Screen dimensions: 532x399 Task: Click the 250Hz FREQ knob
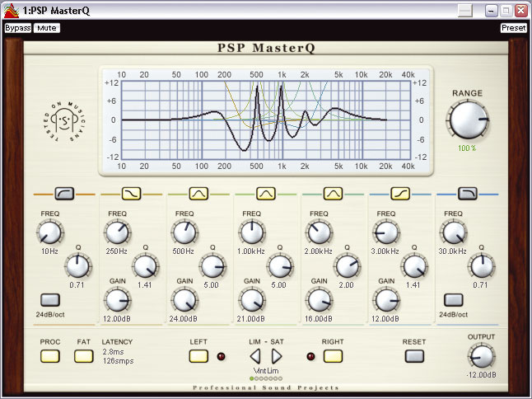[117, 232]
